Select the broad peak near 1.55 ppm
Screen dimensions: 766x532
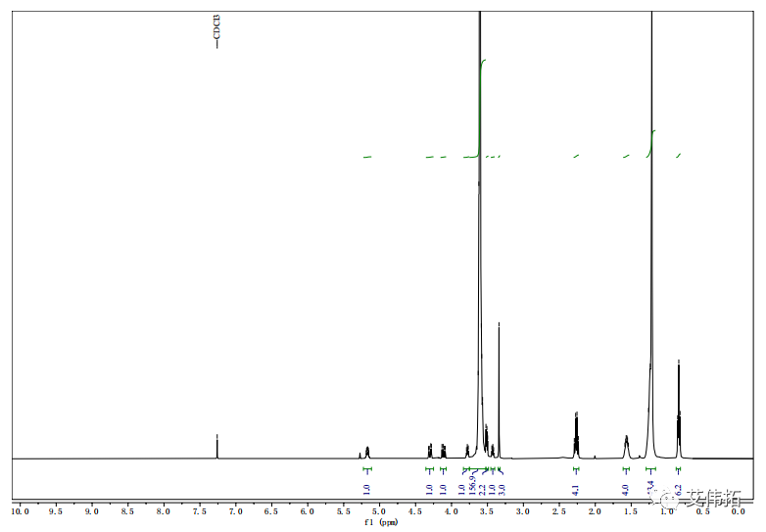(x=626, y=444)
